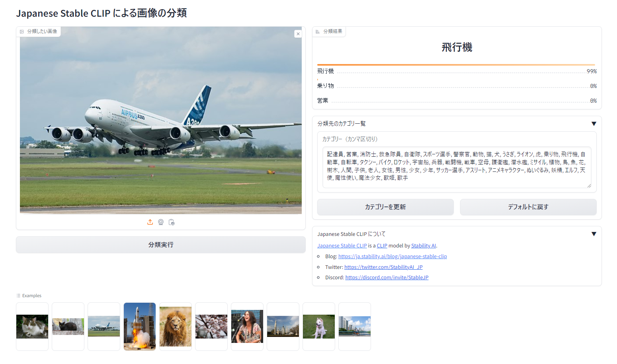Open the Blog URL link

coord(392,257)
